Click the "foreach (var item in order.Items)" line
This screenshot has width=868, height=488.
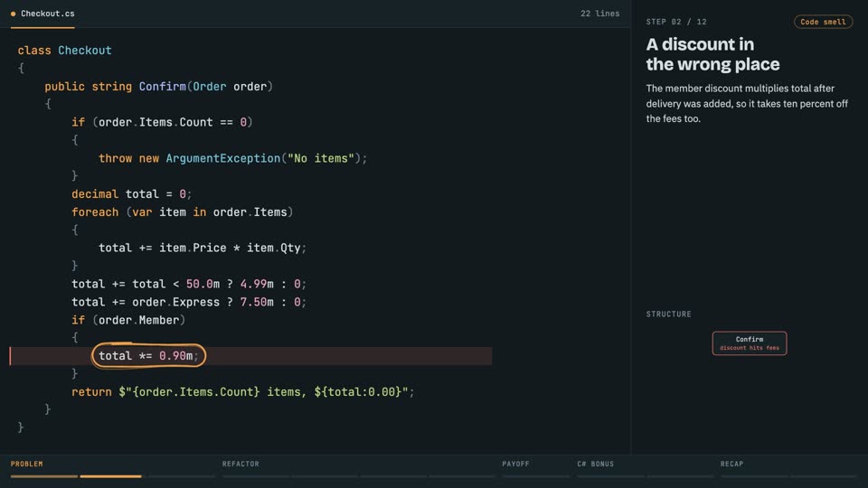[x=182, y=211]
